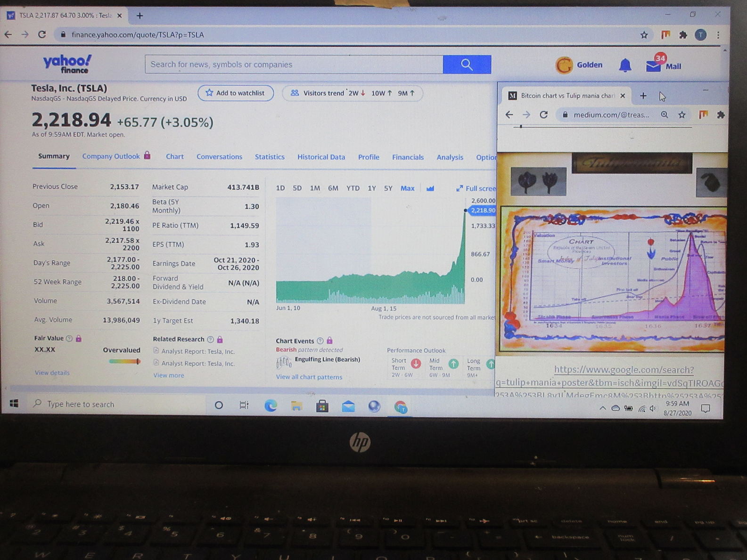Switch to the Chart tab
Image resolution: width=747 pixels, height=560 pixels.
coord(175,156)
